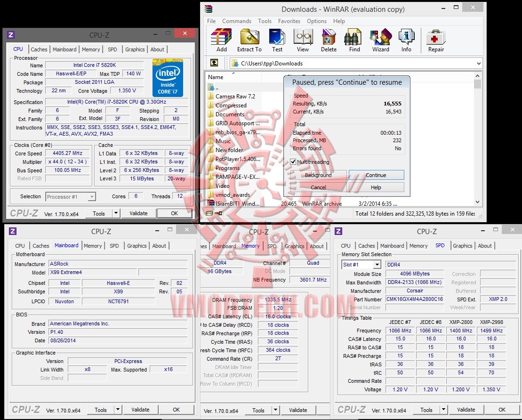Viewport: 522px width, 420px height.
Task: Go up one folder with WinRAR up-arrow icon
Action: click(x=214, y=63)
